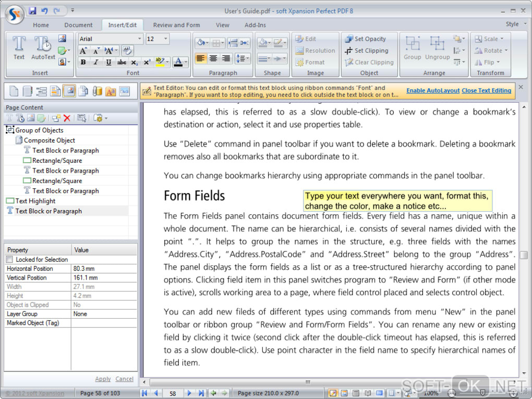Open the font color dropdown arrow
Screen dimensions: 532x399
click(186, 62)
